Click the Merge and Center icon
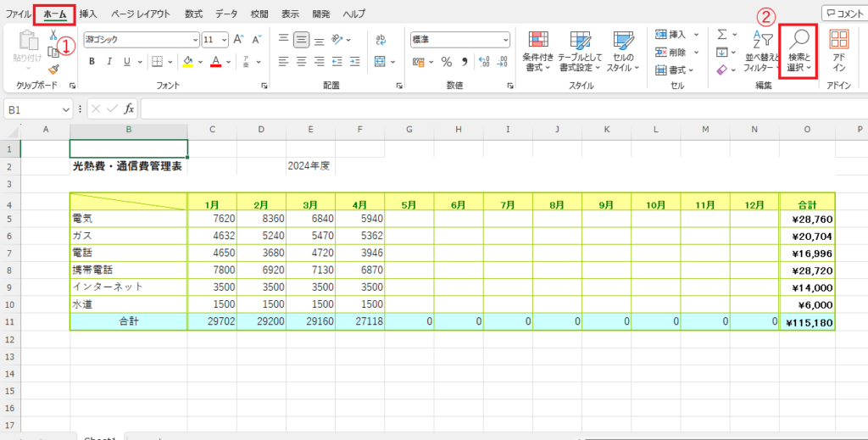Viewport: 868px width, 440px height. tap(380, 61)
